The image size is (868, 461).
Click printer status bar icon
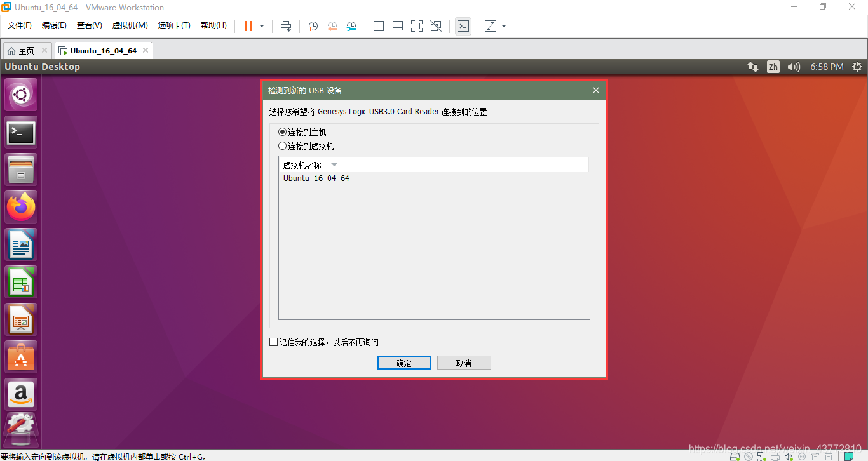pyautogui.click(x=775, y=456)
